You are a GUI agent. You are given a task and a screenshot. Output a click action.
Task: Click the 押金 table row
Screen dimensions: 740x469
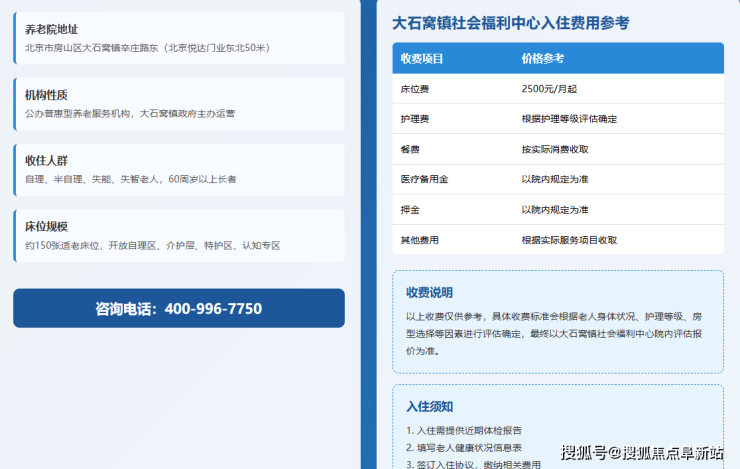pyautogui.click(x=558, y=209)
